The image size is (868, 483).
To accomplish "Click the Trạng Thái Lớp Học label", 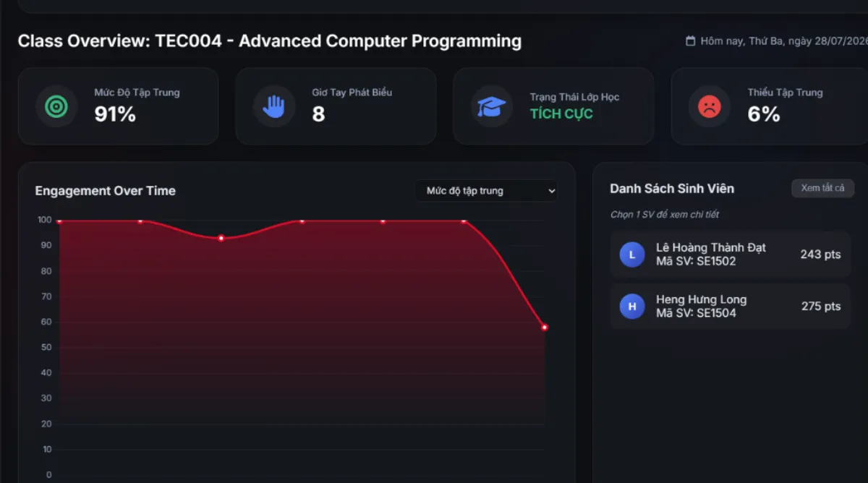I will tap(574, 97).
